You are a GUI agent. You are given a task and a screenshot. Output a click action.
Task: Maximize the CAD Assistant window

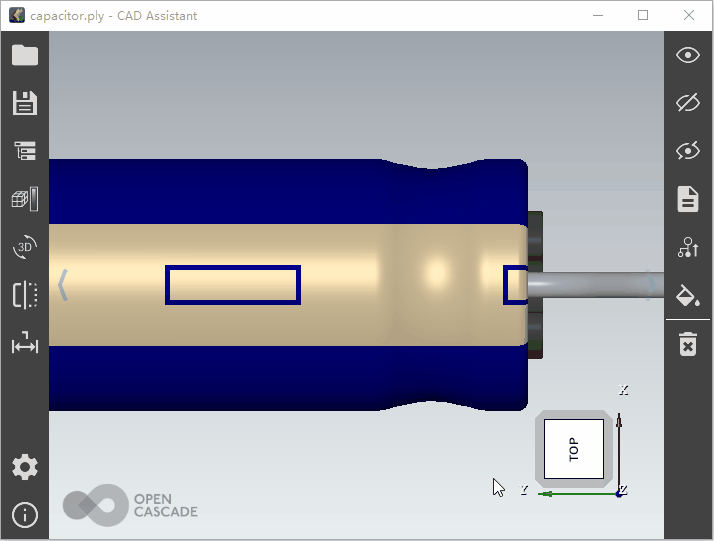[x=643, y=15]
